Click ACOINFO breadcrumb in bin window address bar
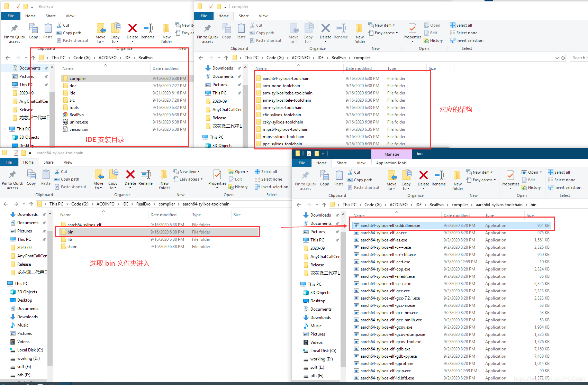The image size is (588, 385). pos(398,205)
